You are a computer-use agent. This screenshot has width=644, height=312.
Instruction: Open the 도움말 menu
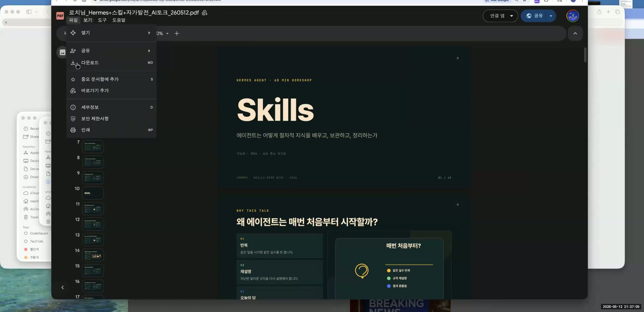pyautogui.click(x=119, y=20)
